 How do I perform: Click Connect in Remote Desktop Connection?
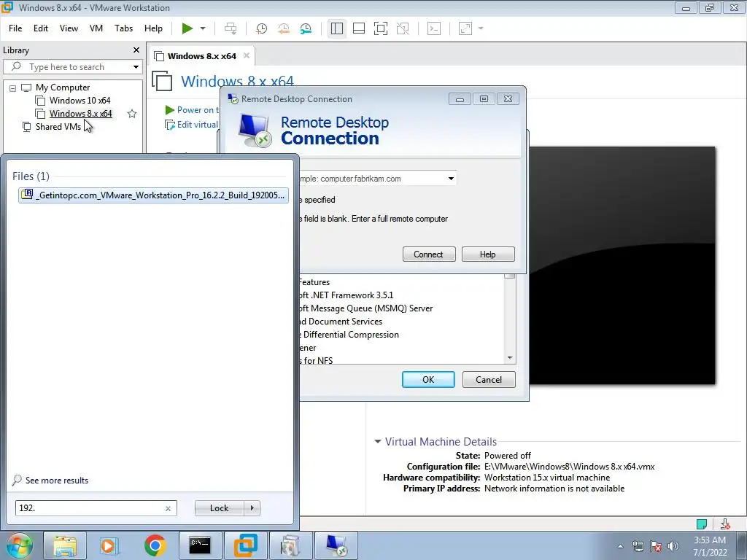[x=429, y=254]
